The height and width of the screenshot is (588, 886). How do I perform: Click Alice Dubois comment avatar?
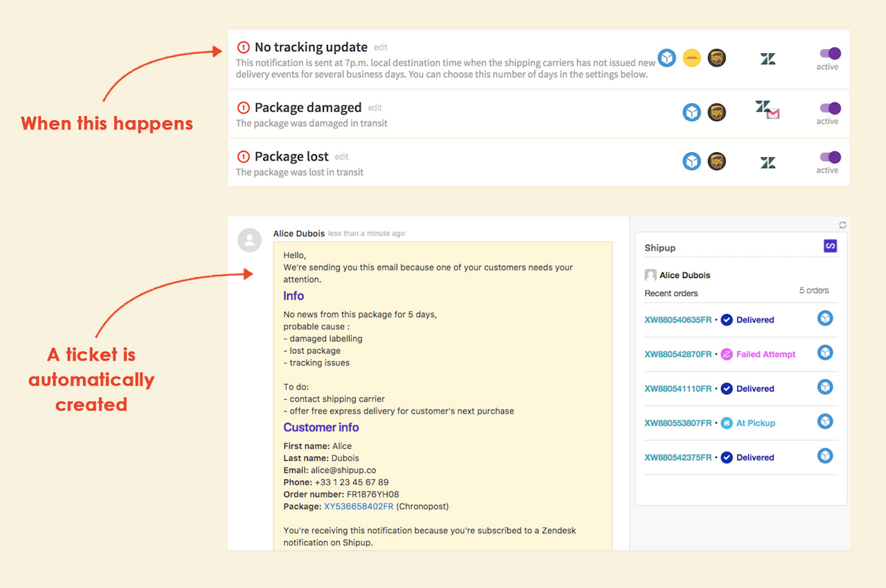coord(249,240)
